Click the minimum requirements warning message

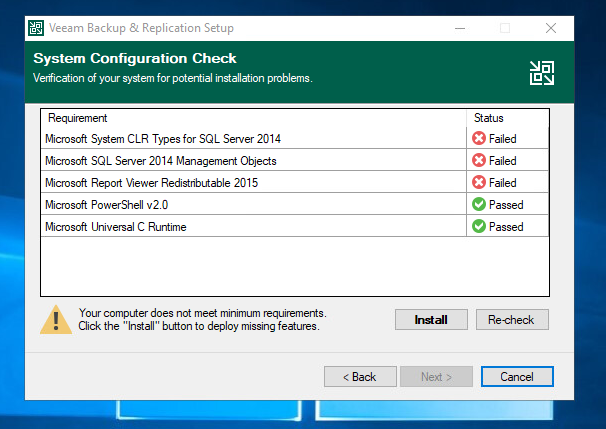click(203, 319)
